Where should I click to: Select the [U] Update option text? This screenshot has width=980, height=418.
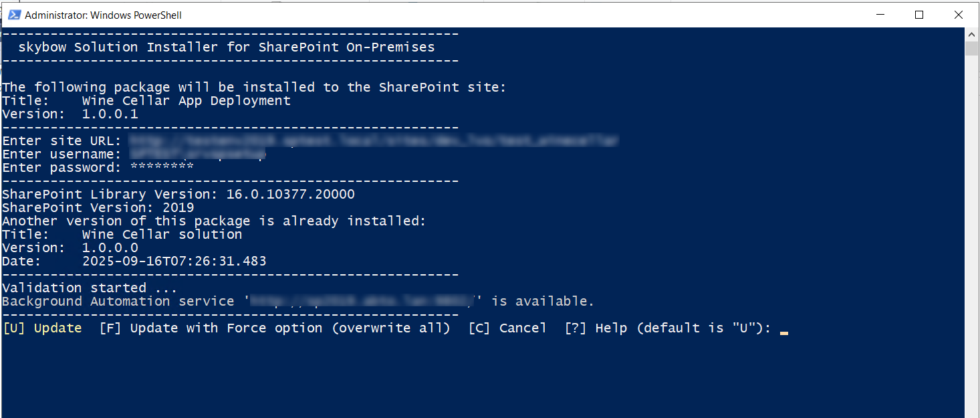pyautogui.click(x=42, y=328)
